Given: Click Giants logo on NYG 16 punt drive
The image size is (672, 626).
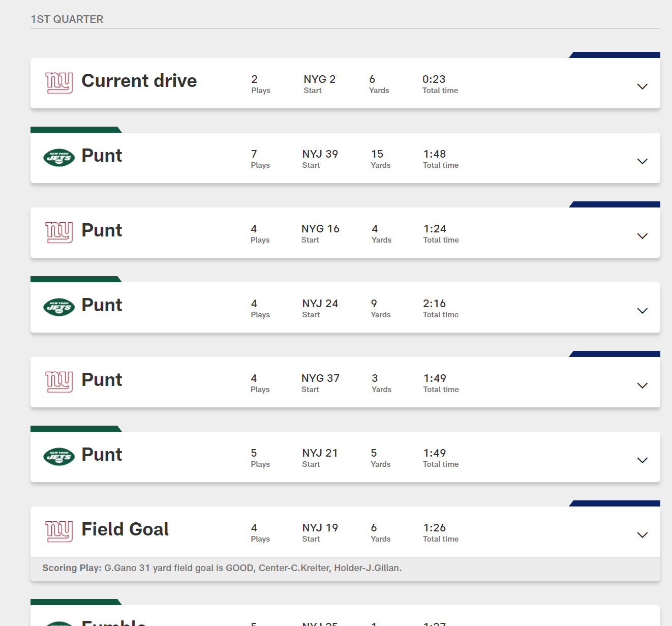Looking at the screenshot, I should click(x=59, y=232).
